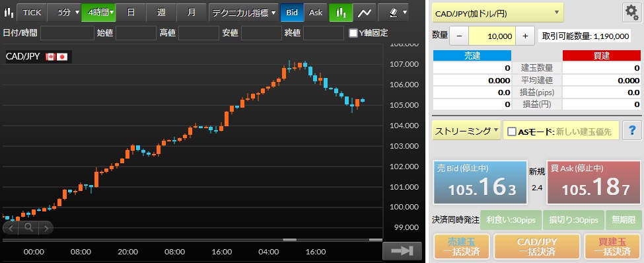Toggle the ASモード checkbox
This screenshot has width=644, height=263.
pos(512,131)
